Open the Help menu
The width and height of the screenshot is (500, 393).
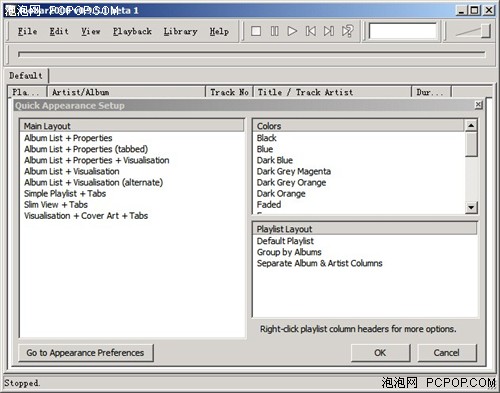click(x=219, y=31)
